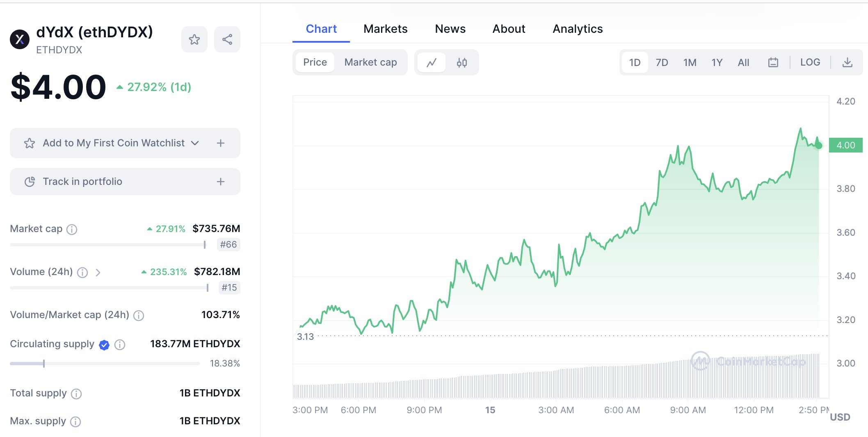The height and width of the screenshot is (437, 868).
Task: Click the 6:00 AM time axis label
Action: (622, 410)
